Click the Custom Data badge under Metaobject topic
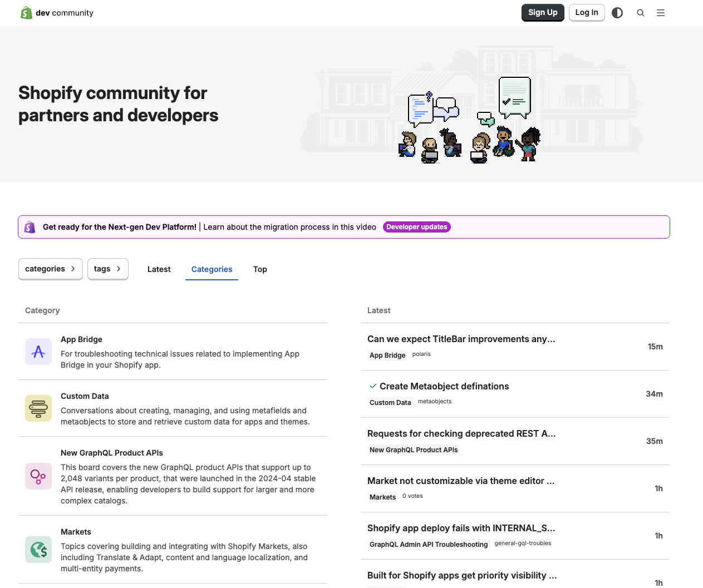The height and width of the screenshot is (588, 703). point(390,403)
